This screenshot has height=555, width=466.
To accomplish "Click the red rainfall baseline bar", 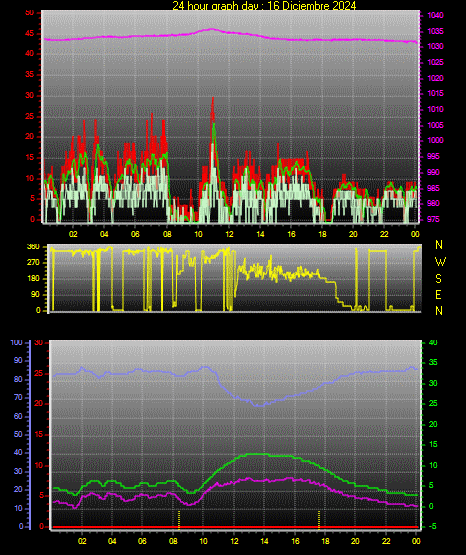I will tap(235, 527).
